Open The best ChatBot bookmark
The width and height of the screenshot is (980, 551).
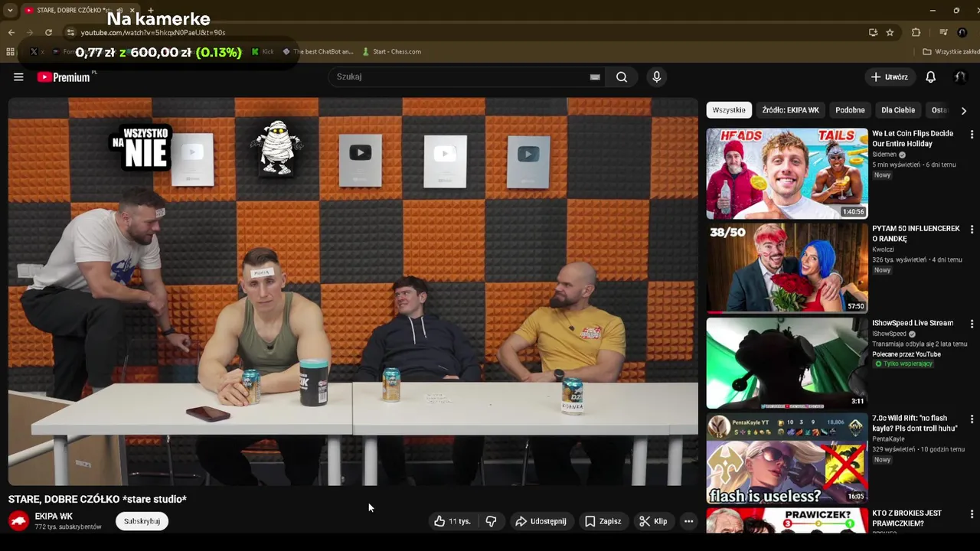pyautogui.click(x=318, y=51)
